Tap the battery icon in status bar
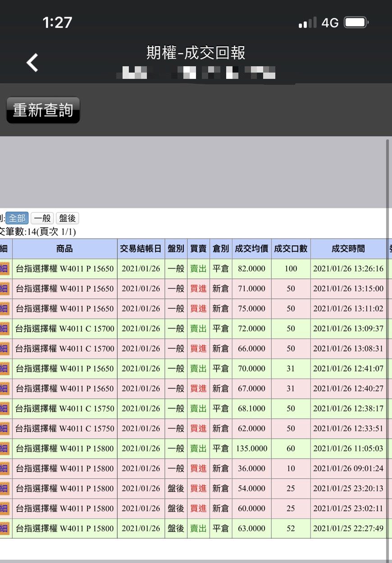 [x=356, y=23]
